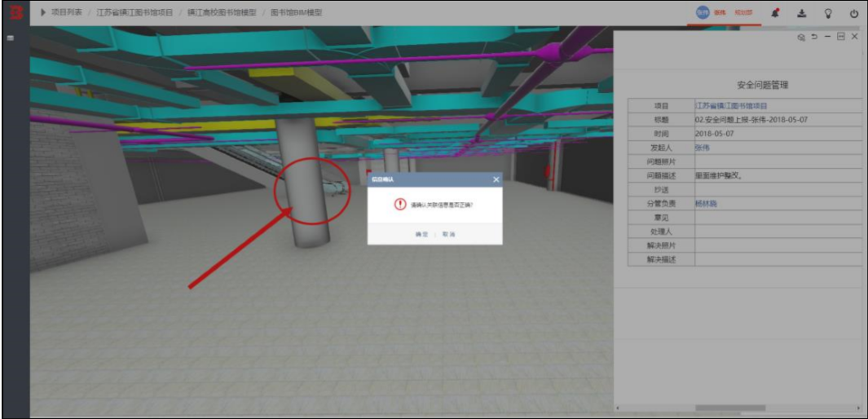Click the 规划部 department label in the header
Viewport: 868px width, 419px height.
point(742,13)
